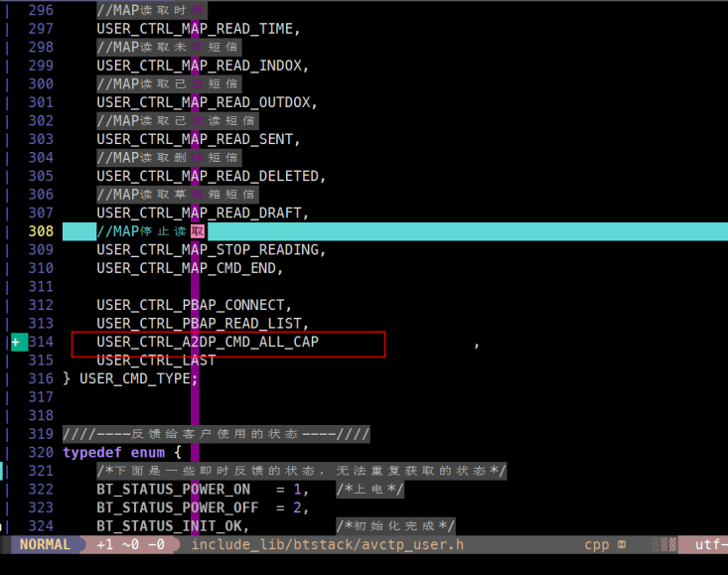This screenshot has height=575, width=728.
Task: Click the trailing comma on line 314
Action: [477, 346]
